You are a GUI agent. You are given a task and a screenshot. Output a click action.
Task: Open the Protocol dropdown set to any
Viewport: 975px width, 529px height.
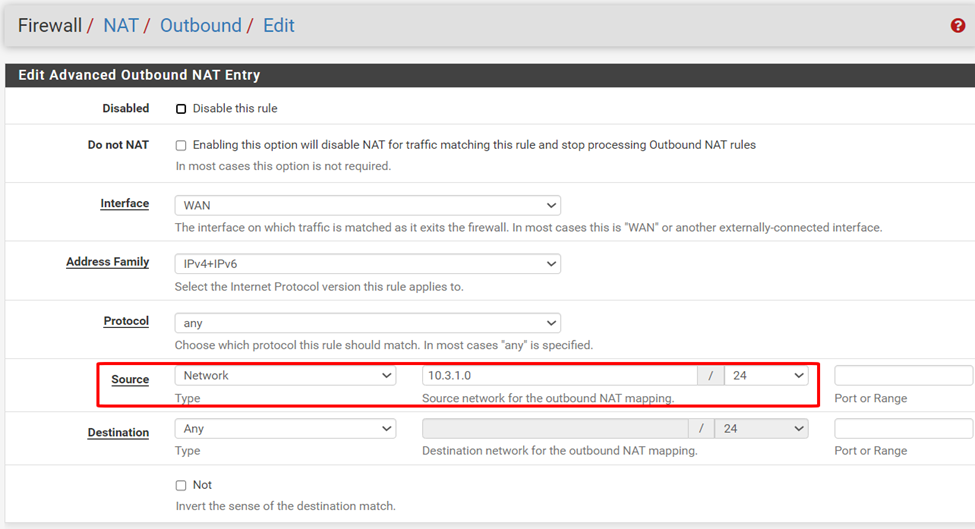pos(367,323)
